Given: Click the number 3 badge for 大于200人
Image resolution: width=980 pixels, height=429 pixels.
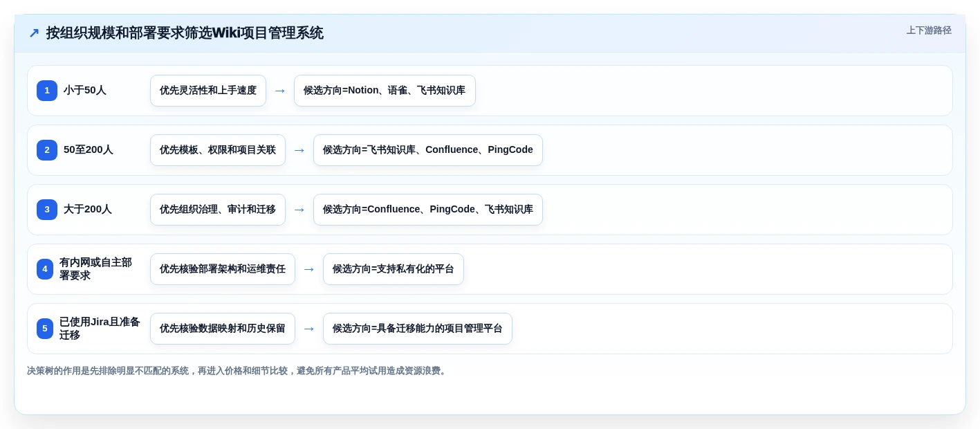Looking at the screenshot, I should coord(47,210).
